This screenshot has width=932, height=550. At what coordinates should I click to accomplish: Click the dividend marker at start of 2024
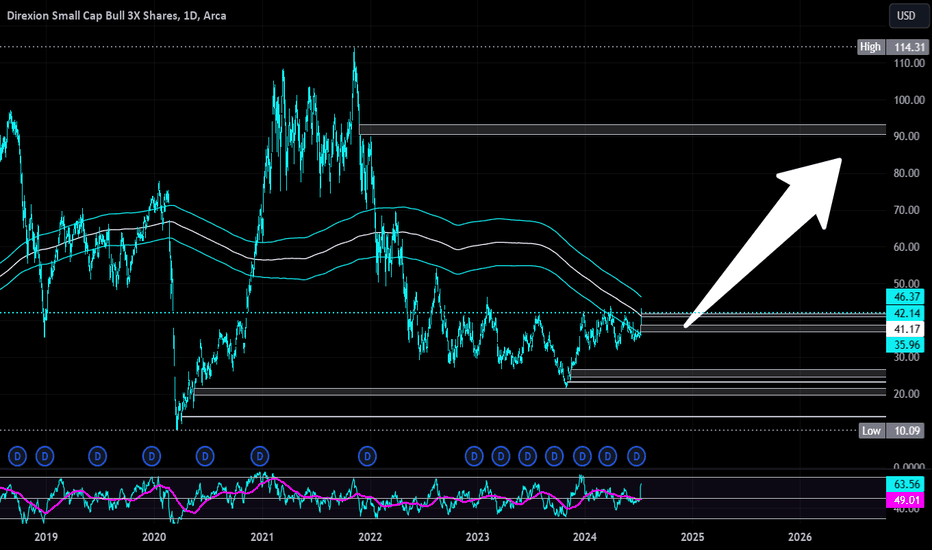[x=582, y=457]
